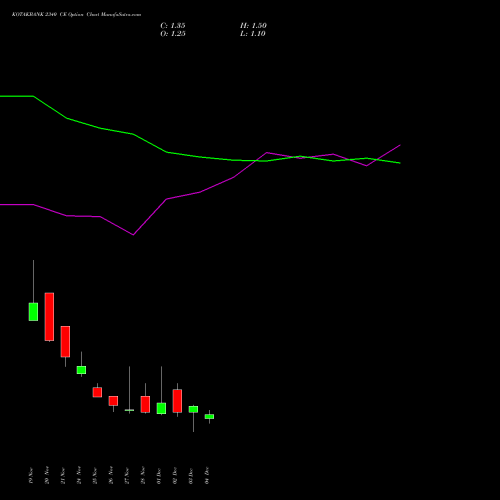Screen dimensions: 500x500
Task: Click the red candlestick above 26 Nov
Action: point(113,401)
